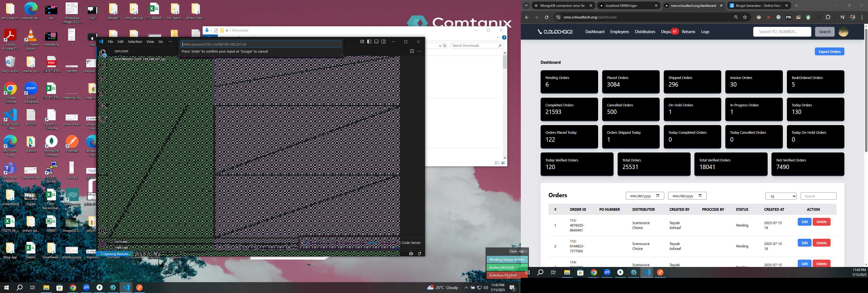The height and width of the screenshot is (293, 868).
Task: Open calendar picker of second date field
Action: tap(700, 196)
